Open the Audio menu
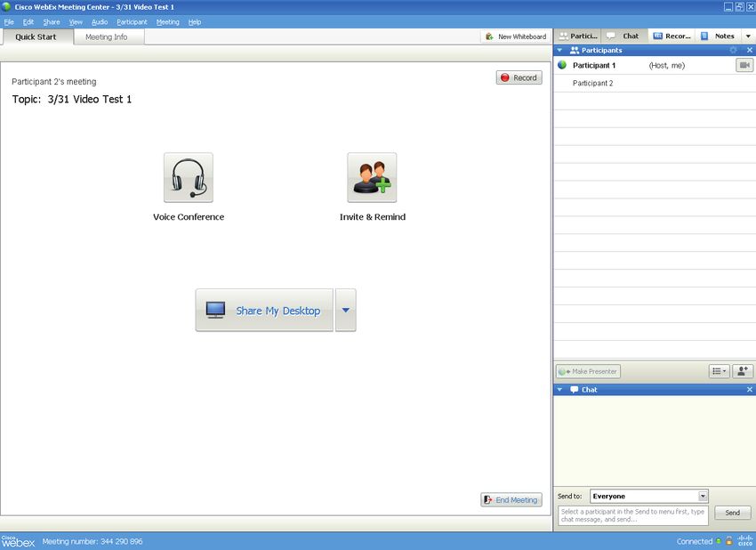This screenshot has width=756, height=550. pyautogui.click(x=100, y=22)
